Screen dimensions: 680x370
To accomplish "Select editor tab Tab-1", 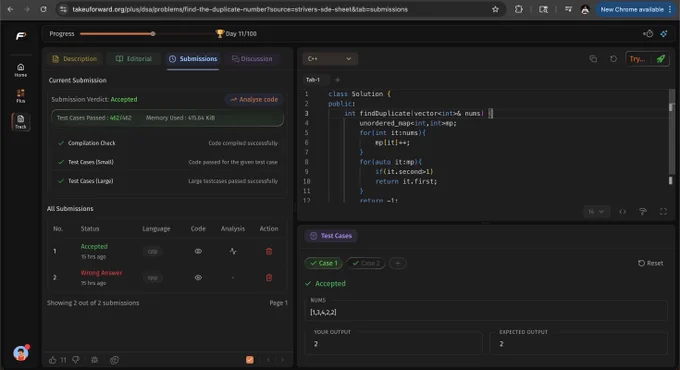I will point(313,80).
